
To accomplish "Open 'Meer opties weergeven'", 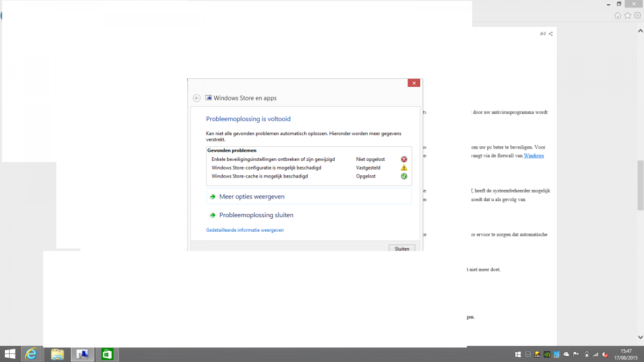I will (x=309, y=196).
